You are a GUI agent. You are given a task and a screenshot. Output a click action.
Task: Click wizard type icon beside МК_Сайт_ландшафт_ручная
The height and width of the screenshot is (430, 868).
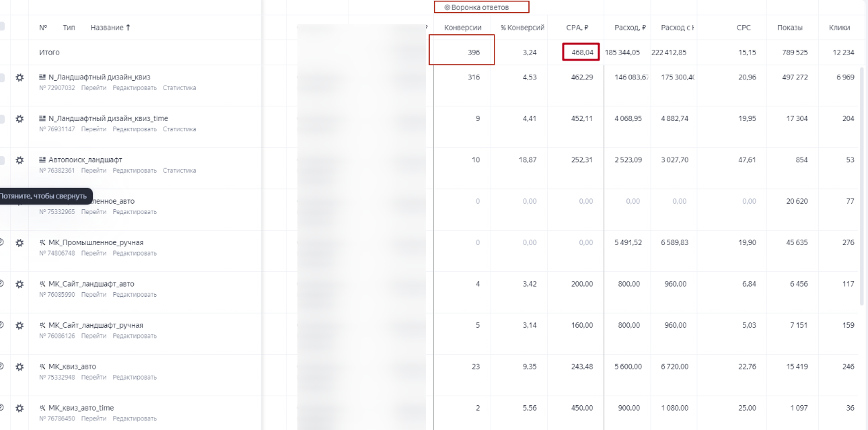coord(42,325)
